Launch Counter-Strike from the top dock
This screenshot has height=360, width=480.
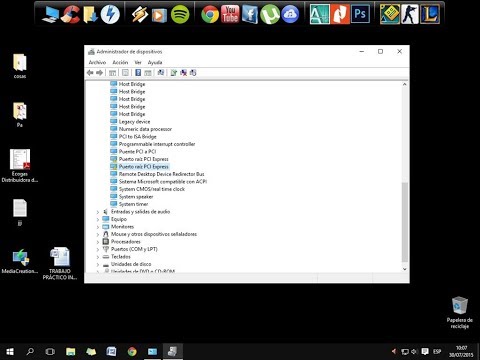410,14
